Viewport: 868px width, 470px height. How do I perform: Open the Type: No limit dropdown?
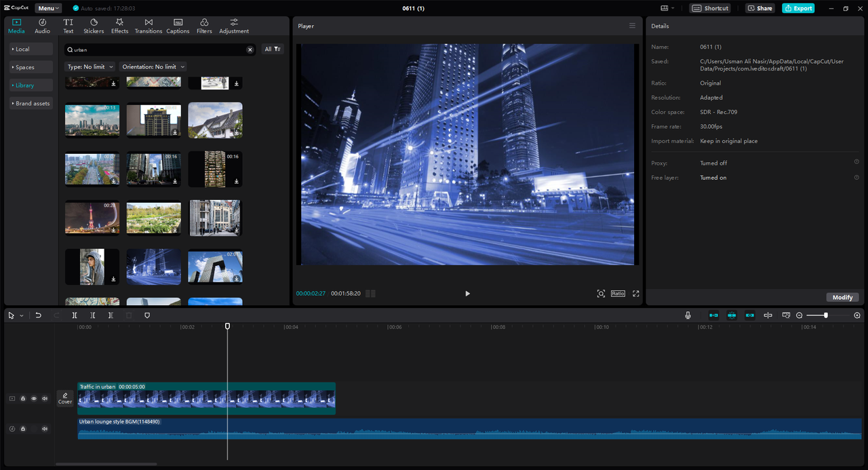tap(90, 66)
